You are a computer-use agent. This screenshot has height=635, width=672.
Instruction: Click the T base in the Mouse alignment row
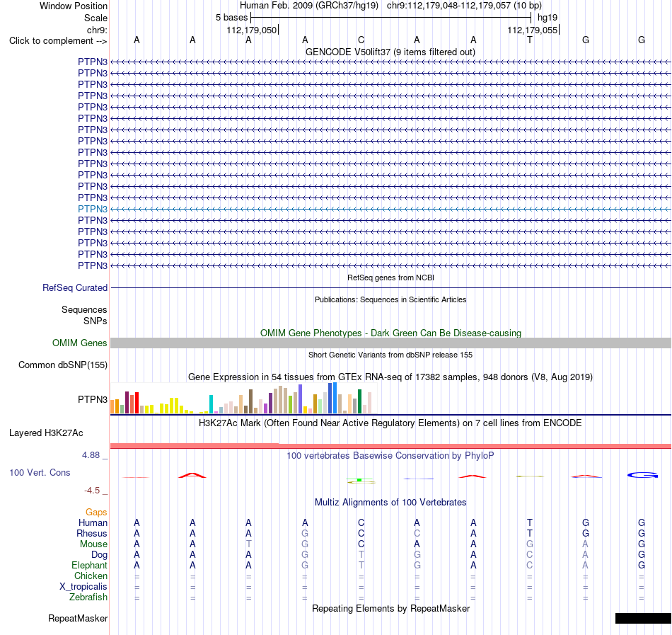point(248,544)
